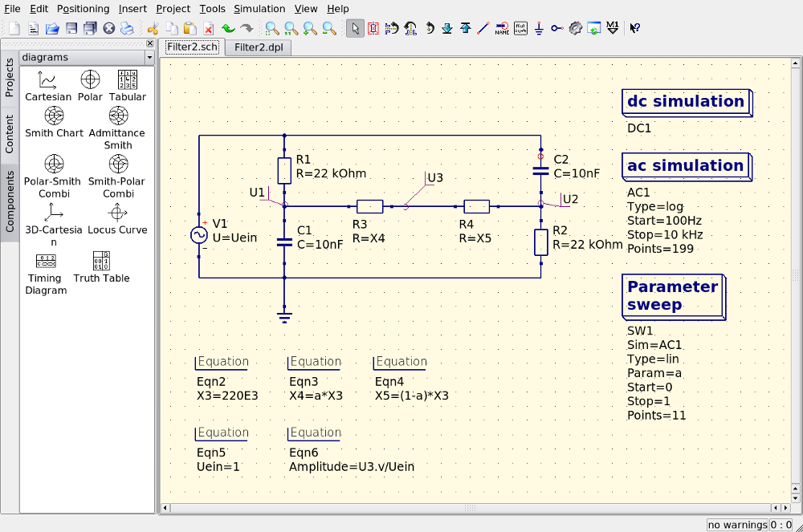This screenshot has height=532, width=803.
Task: Click the Cut scissors icon
Action: (152, 29)
